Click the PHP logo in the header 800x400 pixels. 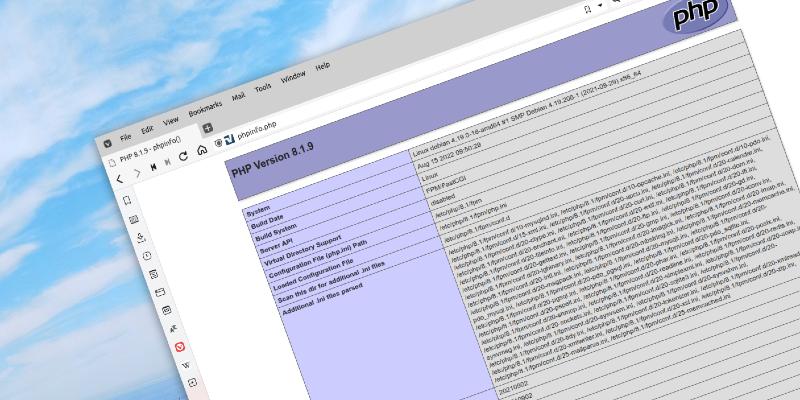(x=693, y=17)
